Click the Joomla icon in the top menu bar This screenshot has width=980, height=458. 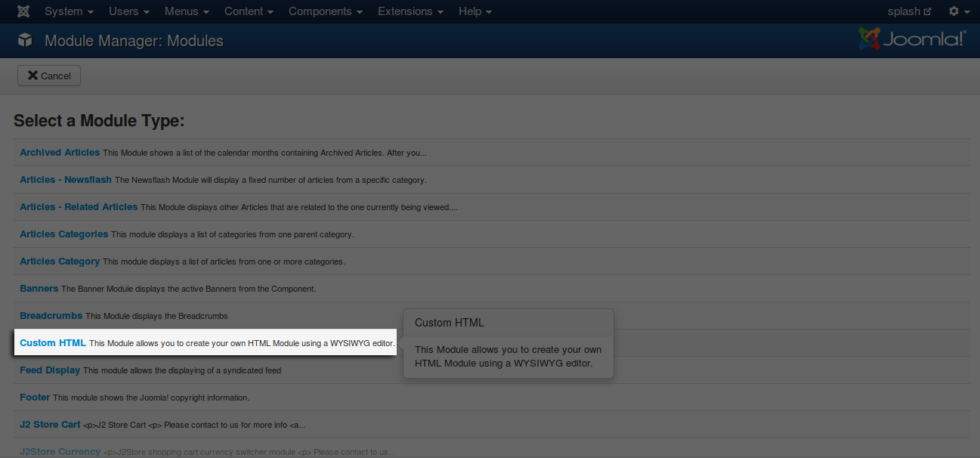(x=24, y=11)
